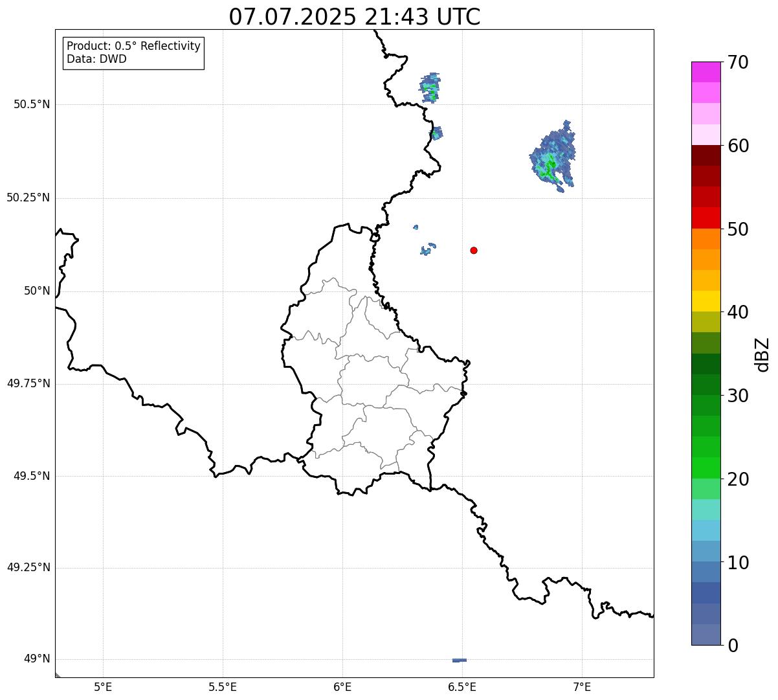The height and width of the screenshot is (700, 778).
Task: Click the title 07.07.2025 21:43 UTC
Action: 355,17
